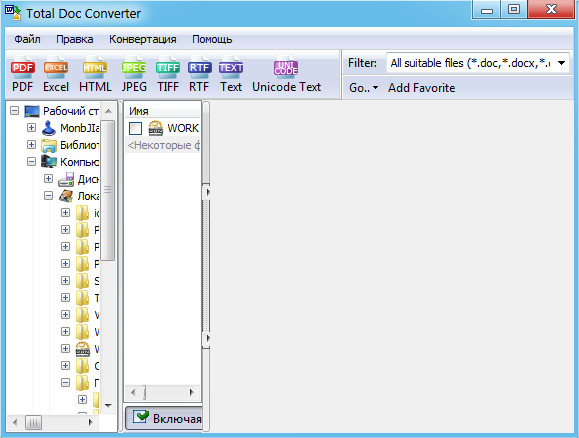Toggle the Включая subfolders button
The height and width of the screenshot is (438, 579).
pos(164,418)
